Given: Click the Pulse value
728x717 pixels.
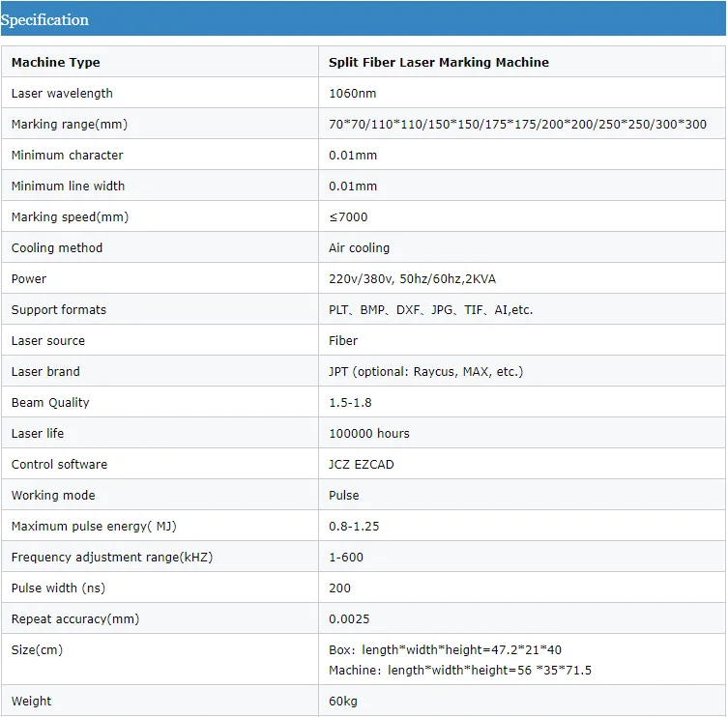Looking at the screenshot, I should pos(343,496).
